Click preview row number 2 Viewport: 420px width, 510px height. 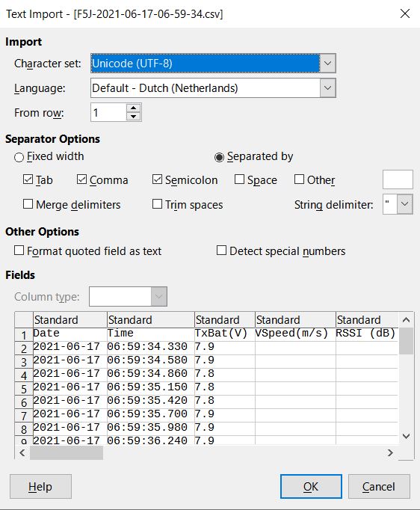24,348
